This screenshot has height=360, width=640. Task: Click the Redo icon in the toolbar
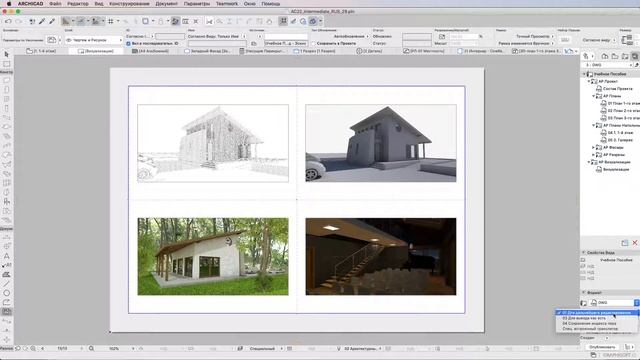tap(18, 21)
